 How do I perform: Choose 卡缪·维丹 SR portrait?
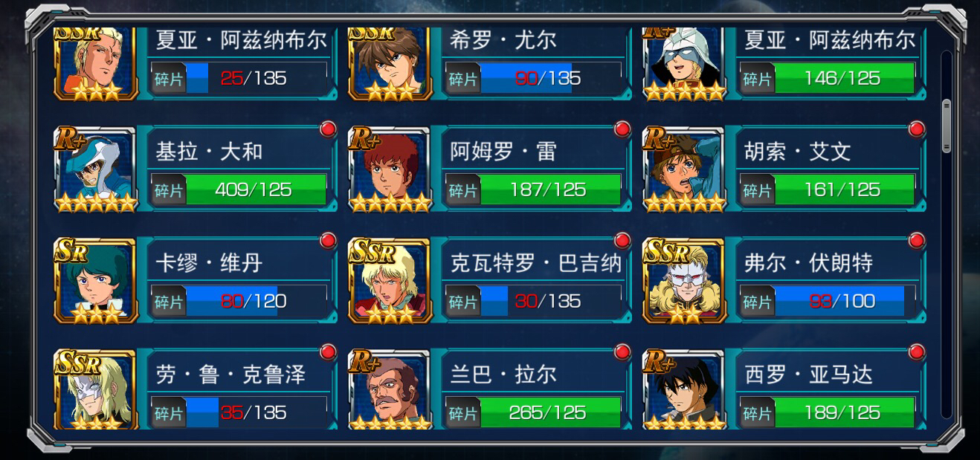(95, 280)
